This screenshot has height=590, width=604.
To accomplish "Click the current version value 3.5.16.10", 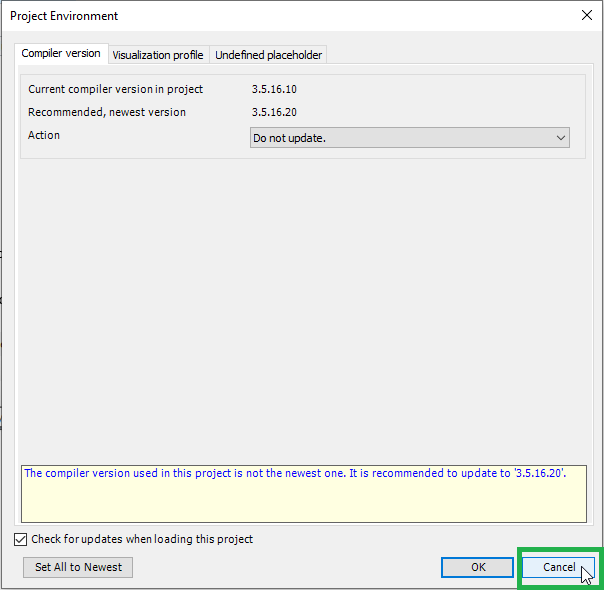I will [274, 89].
